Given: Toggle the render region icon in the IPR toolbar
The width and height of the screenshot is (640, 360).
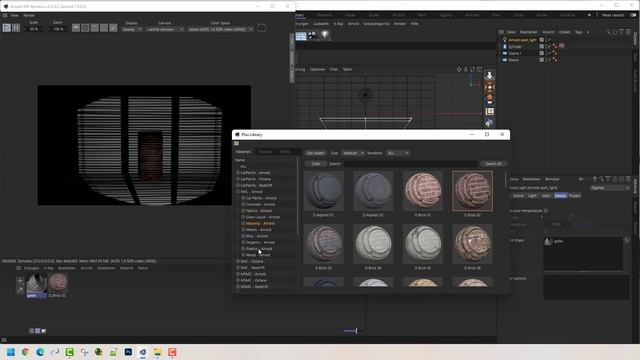Looking at the screenshot, I should coord(85,28).
